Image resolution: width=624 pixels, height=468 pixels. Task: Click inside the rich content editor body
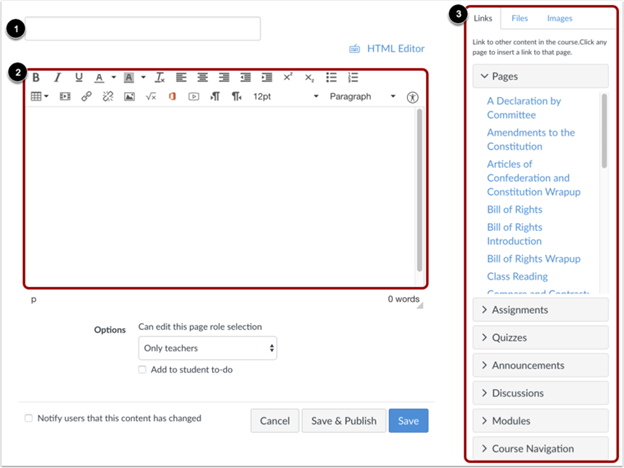tap(220, 196)
